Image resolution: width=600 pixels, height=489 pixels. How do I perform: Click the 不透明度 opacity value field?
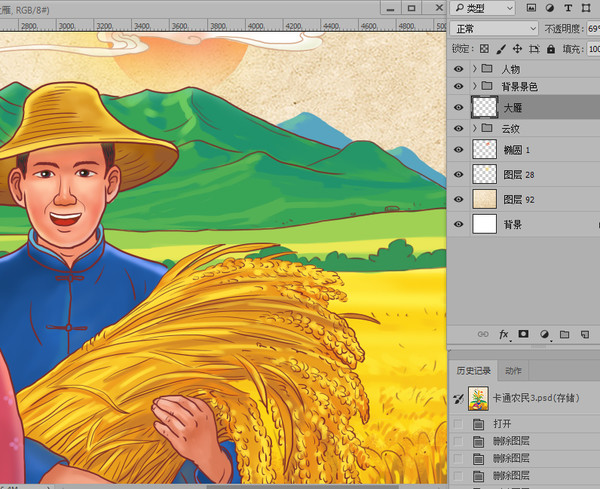tap(593, 29)
